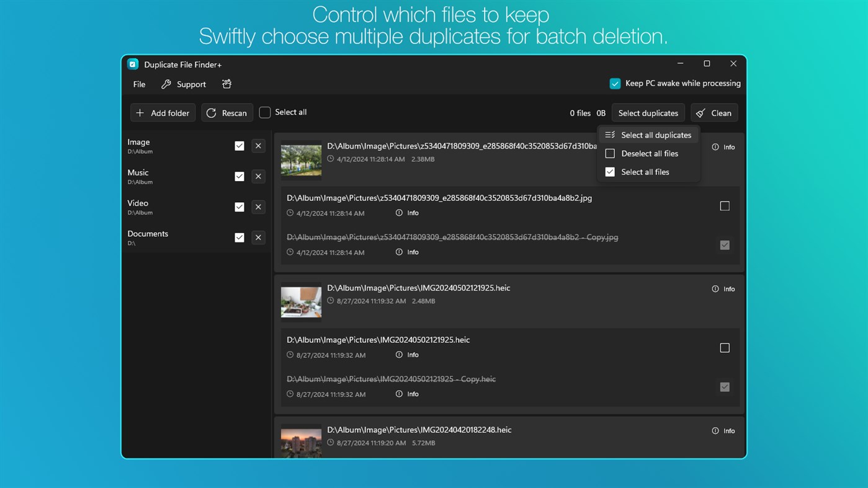The width and height of the screenshot is (868, 488).
Task: Click Rescan with the refresh icon
Action: point(227,113)
